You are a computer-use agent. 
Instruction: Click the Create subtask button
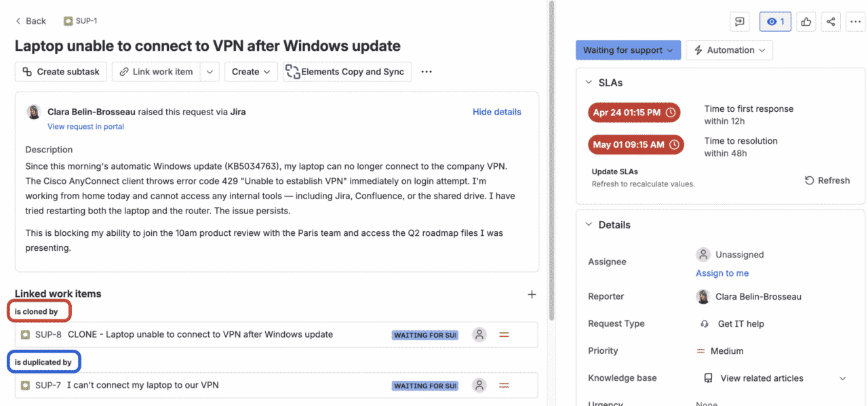(60, 72)
